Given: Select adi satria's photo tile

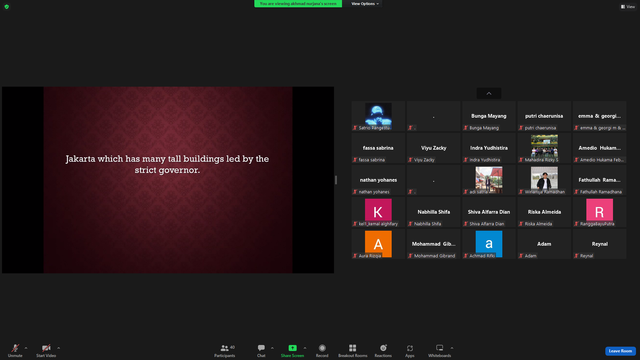Looking at the screenshot, I should 489,180.
